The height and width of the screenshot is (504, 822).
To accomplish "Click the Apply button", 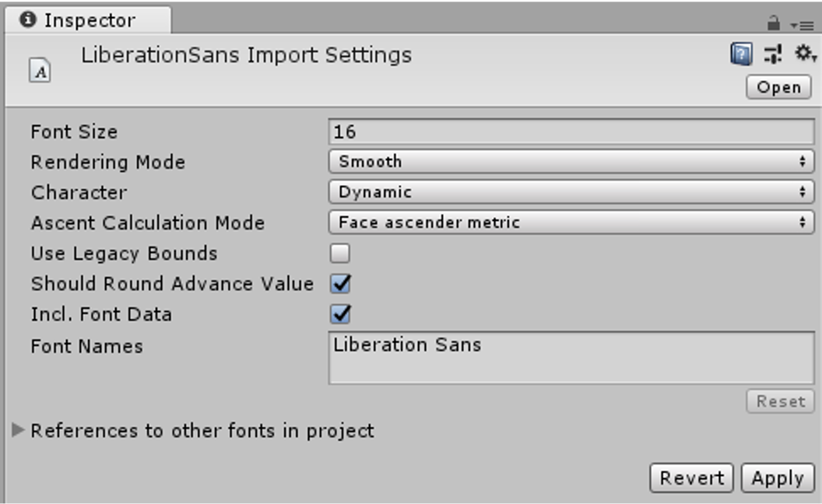I will pyautogui.click(x=777, y=478).
